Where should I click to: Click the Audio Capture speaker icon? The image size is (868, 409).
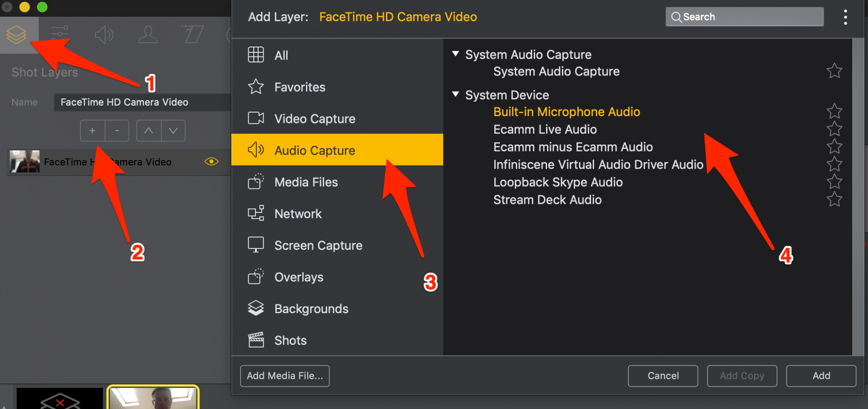(x=256, y=150)
